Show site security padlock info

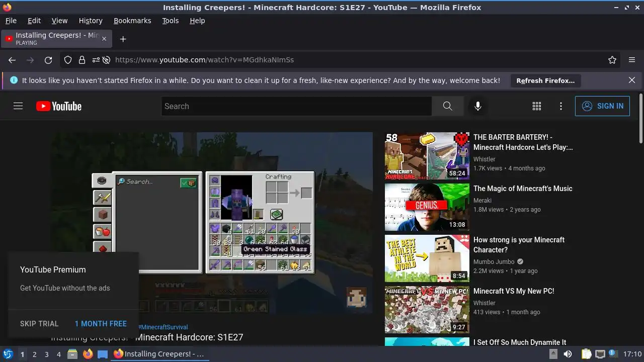pyautogui.click(x=82, y=60)
